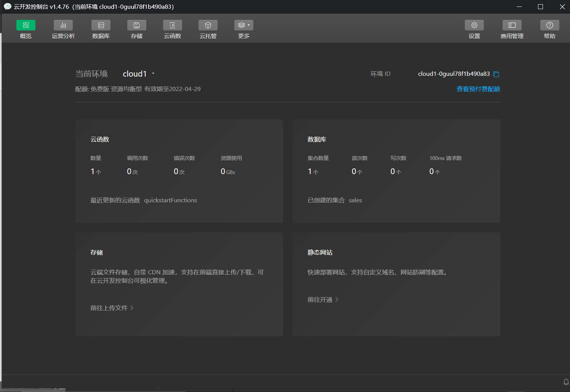The image size is (570, 392).
Task: Click the 调用次数 label
Action: 138,158
